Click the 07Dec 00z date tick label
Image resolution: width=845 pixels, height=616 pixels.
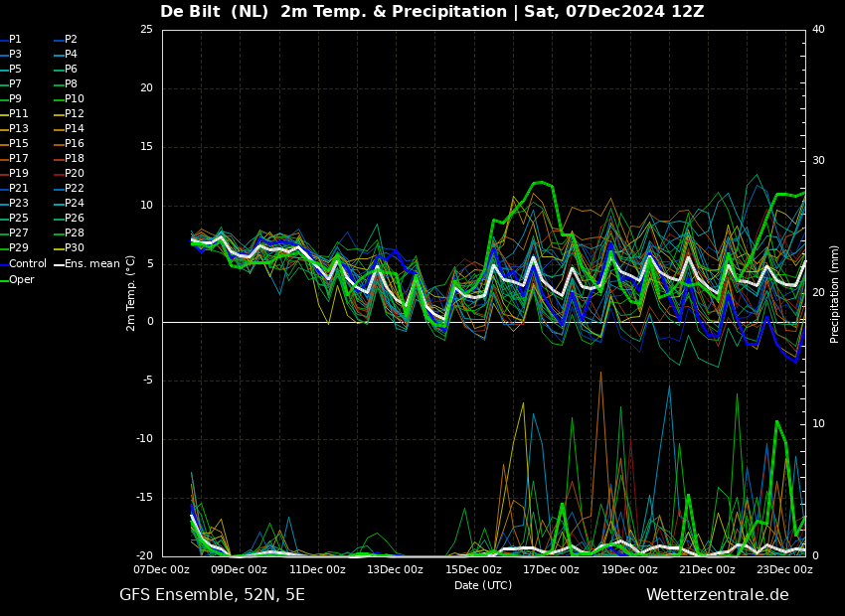(x=162, y=569)
